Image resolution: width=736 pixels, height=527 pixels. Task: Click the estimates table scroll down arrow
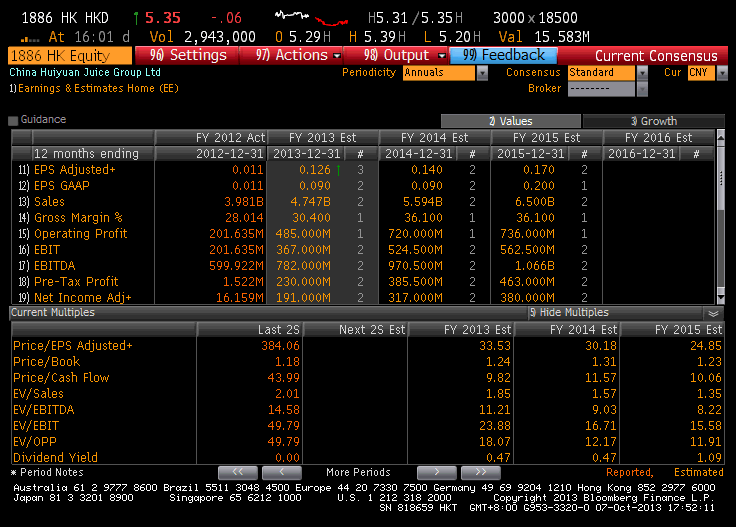pos(721,298)
